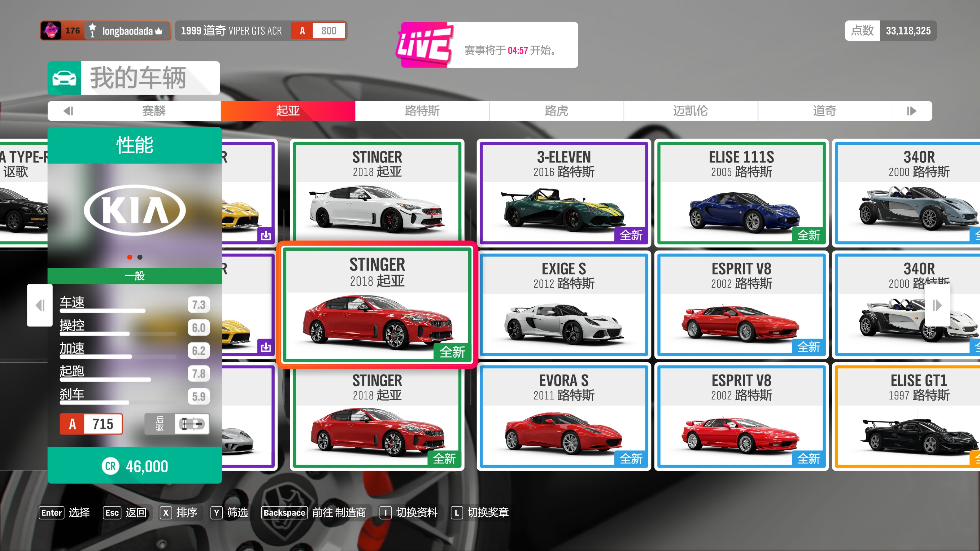The height and width of the screenshot is (551, 980).
Task: Click the CR credits coin icon
Action: tap(110, 466)
